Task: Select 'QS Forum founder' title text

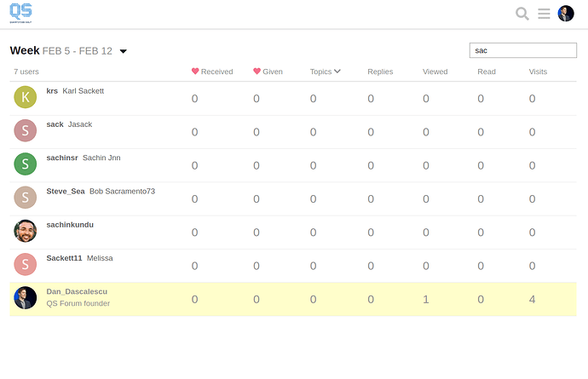Action: tap(78, 303)
